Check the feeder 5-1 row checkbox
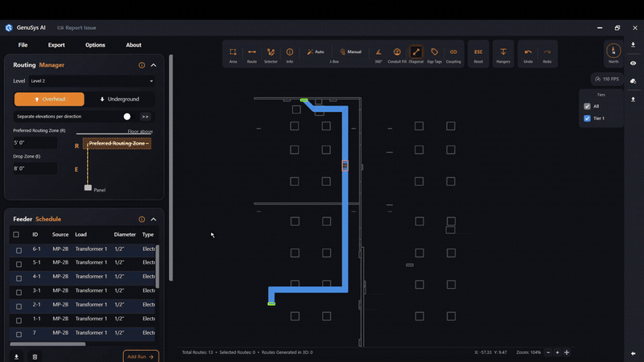 (19, 264)
